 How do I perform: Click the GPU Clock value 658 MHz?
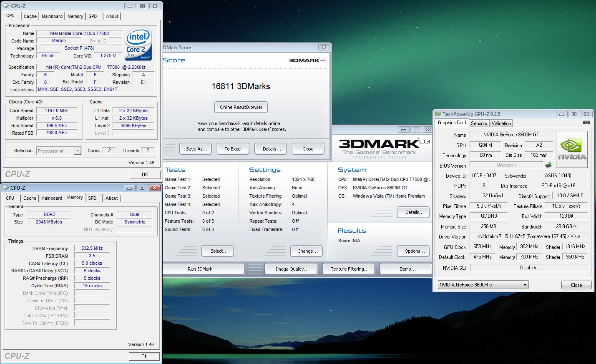click(483, 247)
